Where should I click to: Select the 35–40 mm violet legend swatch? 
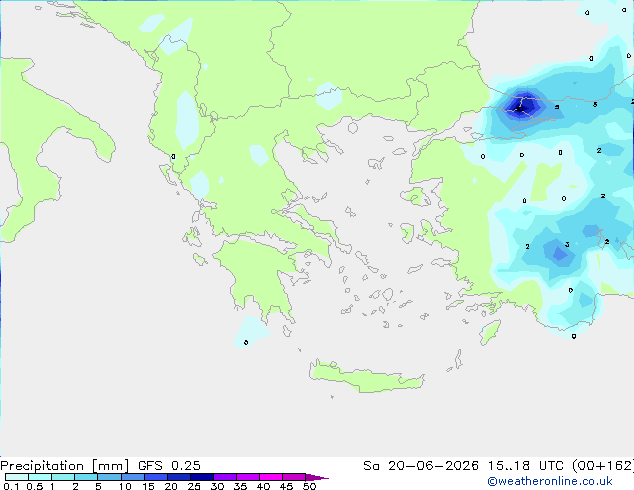pos(248,477)
